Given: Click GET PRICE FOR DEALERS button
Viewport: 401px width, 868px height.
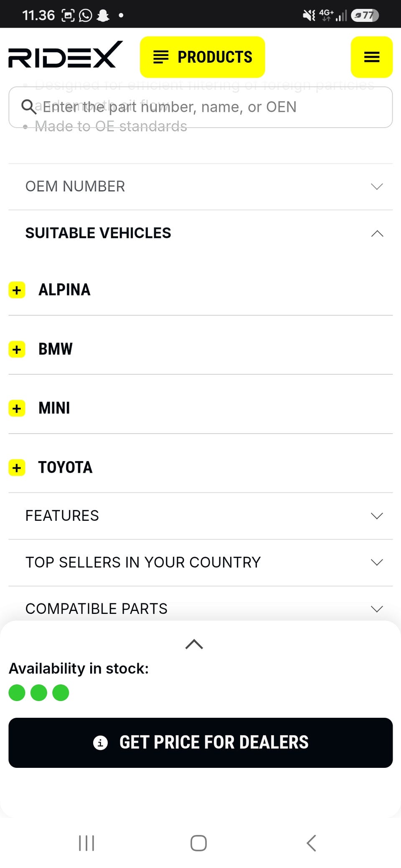Looking at the screenshot, I should [x=200, y=743].
